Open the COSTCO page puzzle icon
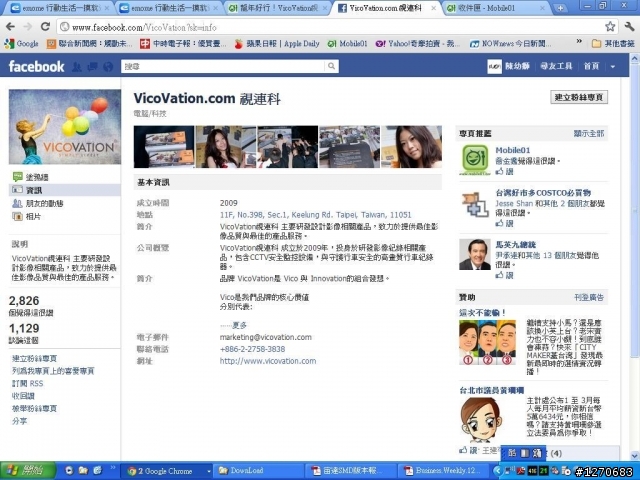This screenshot has height=480, width=640. point(475,204)
